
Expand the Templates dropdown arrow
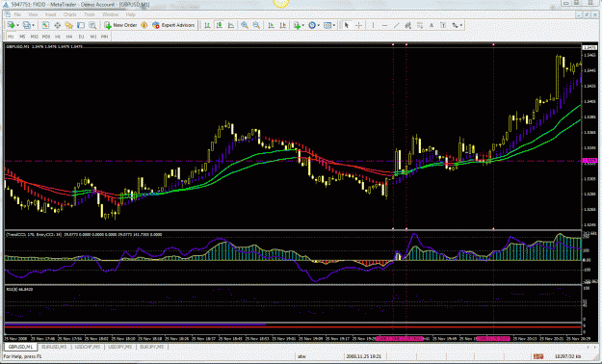coord(334,25)
